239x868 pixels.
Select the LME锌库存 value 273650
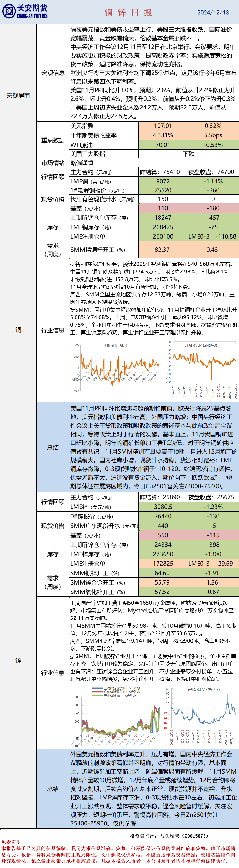click(163, 554)
